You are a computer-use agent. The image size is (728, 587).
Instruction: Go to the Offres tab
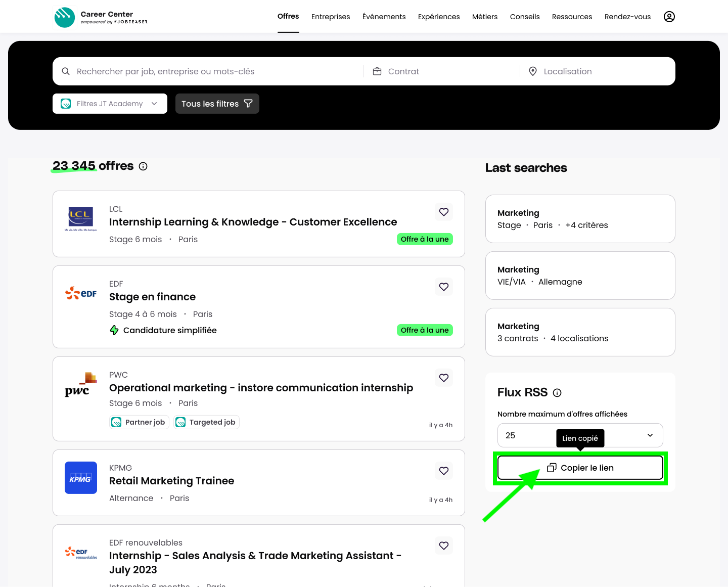point(288,17)
